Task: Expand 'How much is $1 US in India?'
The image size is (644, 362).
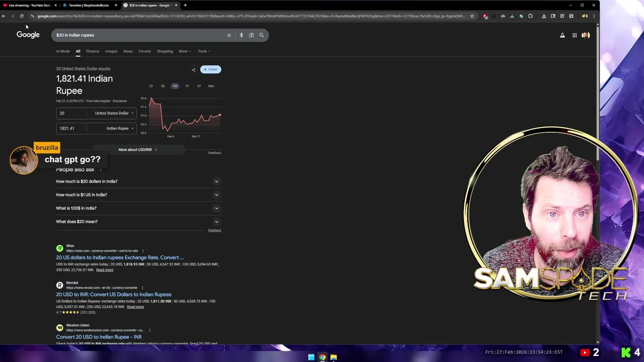Action: 138,195
